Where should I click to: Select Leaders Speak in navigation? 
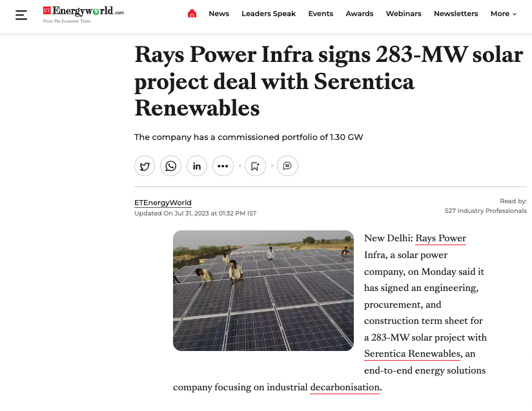269,14
